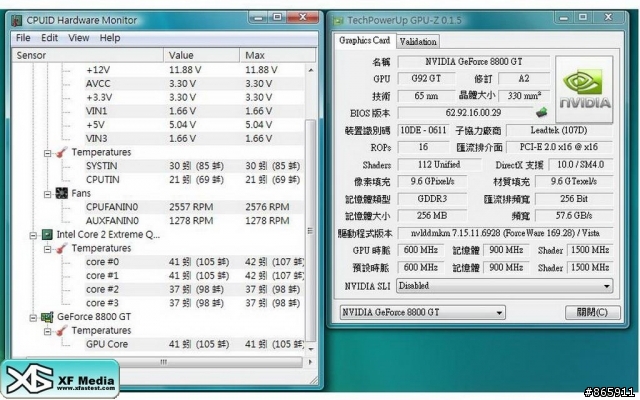
Task: Click the 57.6 GB/s bandwidth field
Action: pos(574,216)
